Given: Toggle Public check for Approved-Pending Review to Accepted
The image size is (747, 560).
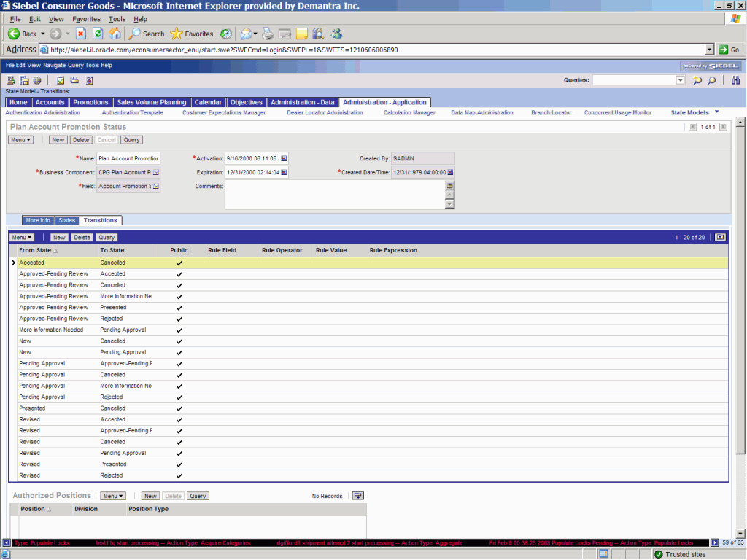Looking at the screenshot, I should tap(179, 274).
